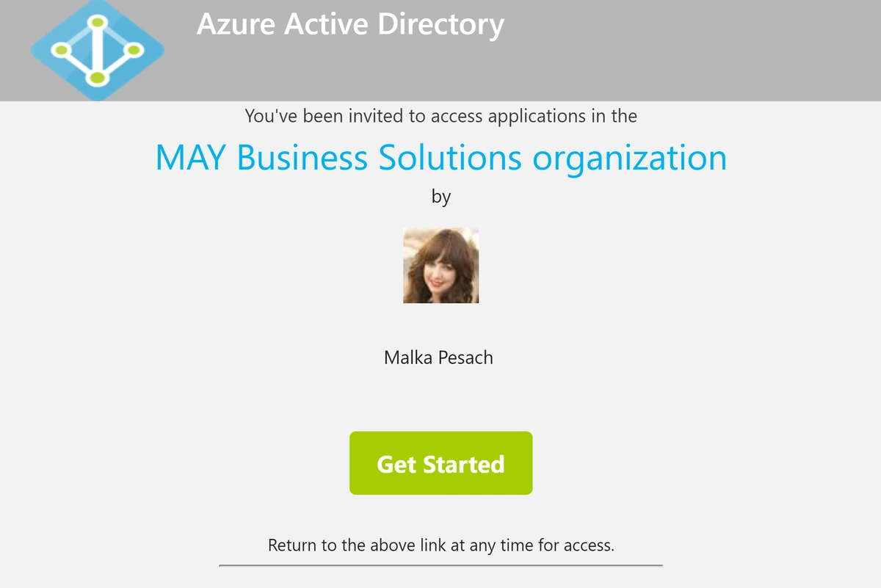The height and width of the screenshot is (588, 881).
Task: Click the "by" text under the organization name
Action: click(440, 197)
